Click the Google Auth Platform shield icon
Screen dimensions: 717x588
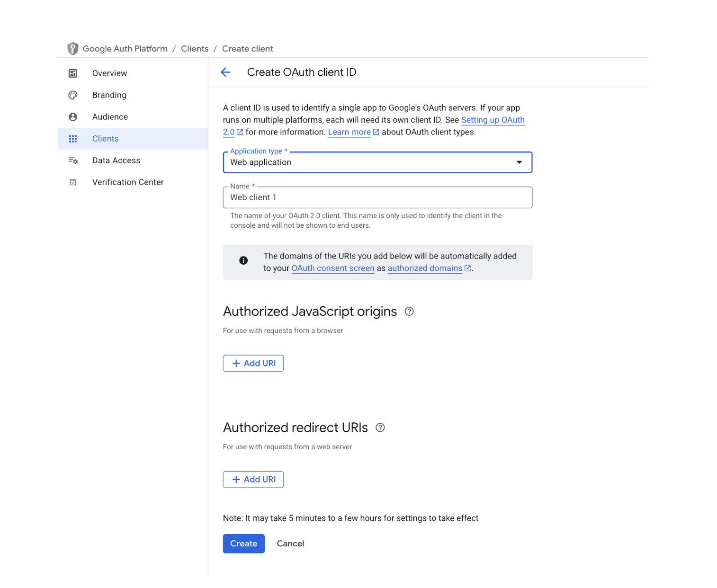(72, 48)
